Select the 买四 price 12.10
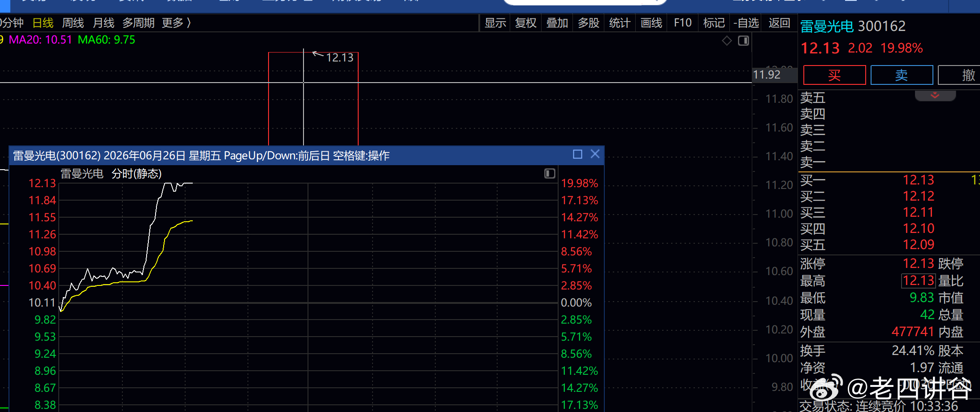This screenshot has width=980, height=412. (919, 229)
